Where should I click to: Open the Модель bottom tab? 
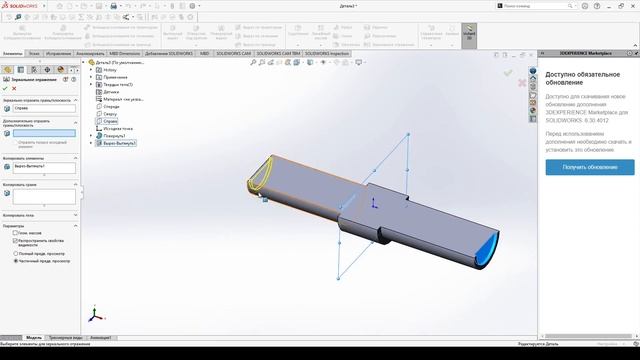point(34,338)
